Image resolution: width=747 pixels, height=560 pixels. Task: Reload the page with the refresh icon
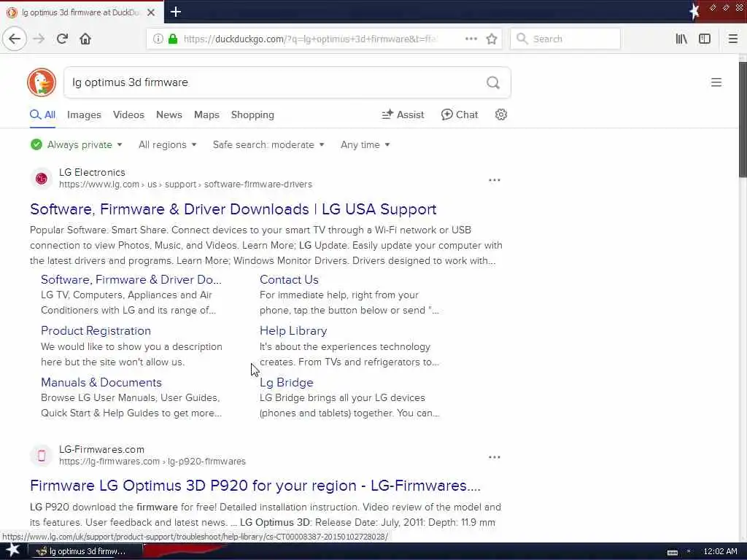coord(63,39)
